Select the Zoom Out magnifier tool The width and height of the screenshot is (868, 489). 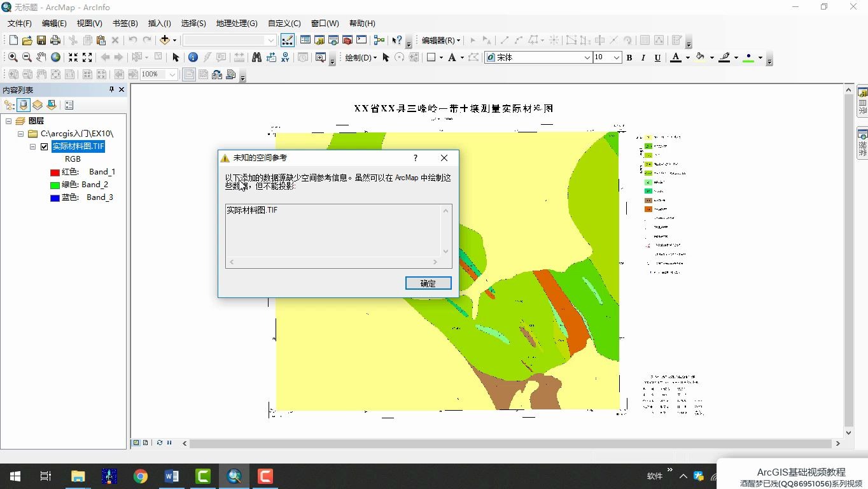click(x=27, y=57)
